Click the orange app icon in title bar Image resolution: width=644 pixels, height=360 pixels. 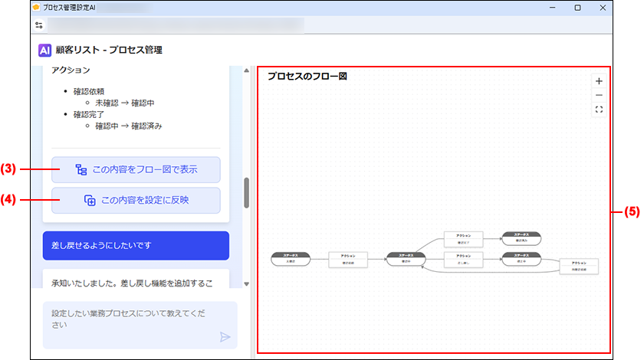tap(36, 8)
